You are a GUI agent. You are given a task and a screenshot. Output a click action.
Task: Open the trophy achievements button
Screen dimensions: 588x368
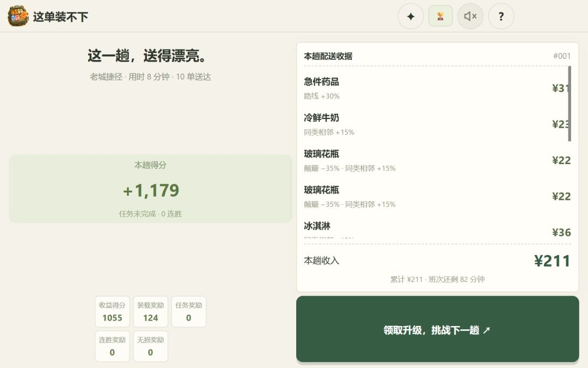440,16
